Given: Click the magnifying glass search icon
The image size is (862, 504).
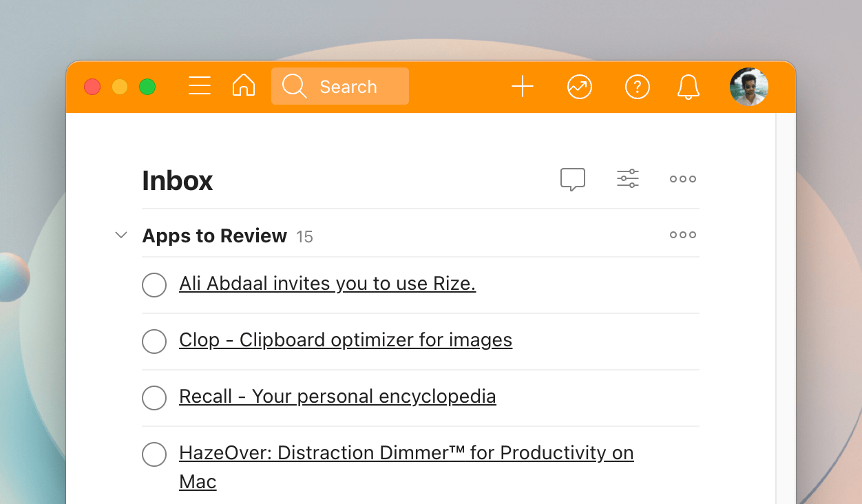Looking at the screenshot, I should pyautogui.click(x=294, y=86).
